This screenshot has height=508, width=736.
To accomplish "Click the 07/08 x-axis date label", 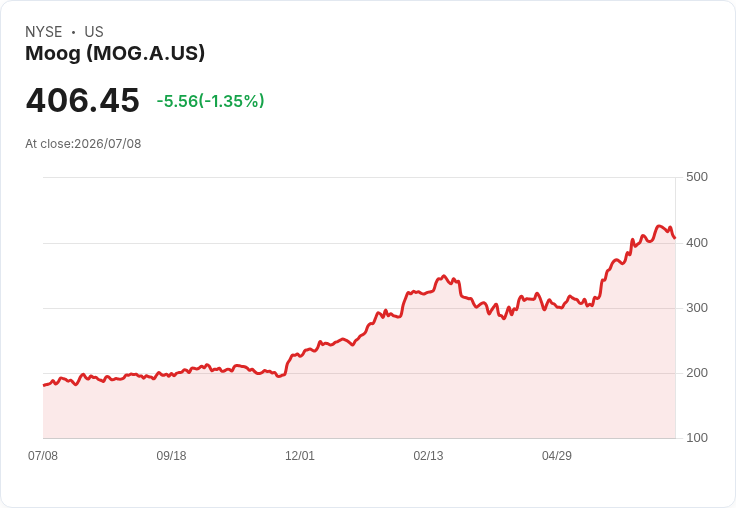I will click(43, 456).
